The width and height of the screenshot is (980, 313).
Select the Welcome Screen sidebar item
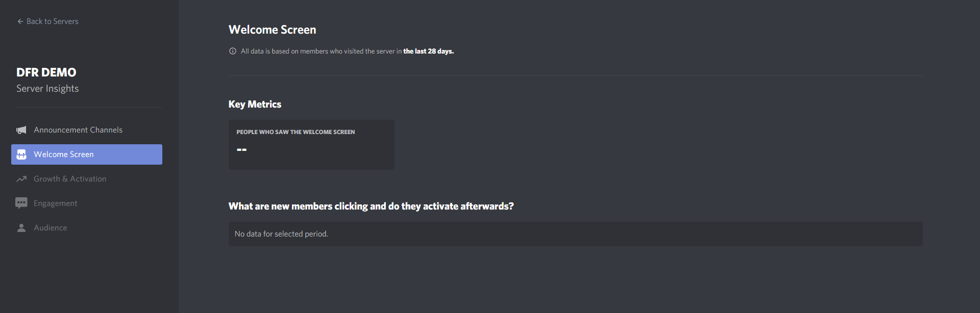click(87, 154)
